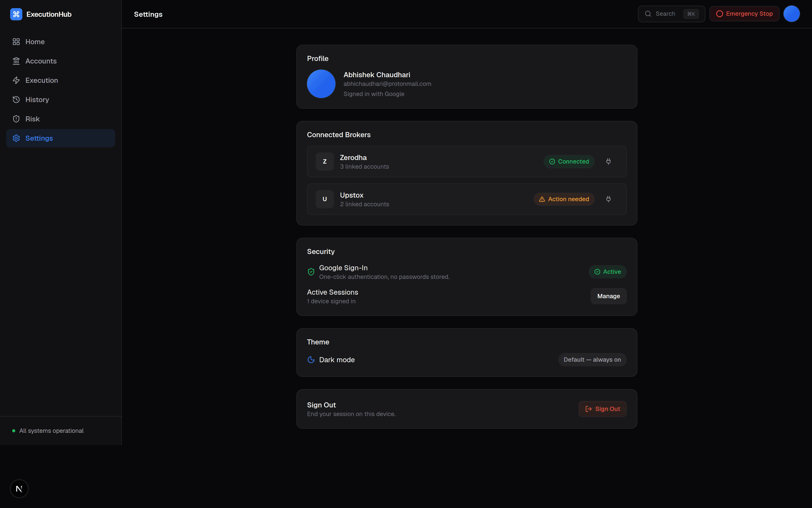812x508 pixels.
Task: Open the Next.js dev tools N icon
Action: (19, 488)
